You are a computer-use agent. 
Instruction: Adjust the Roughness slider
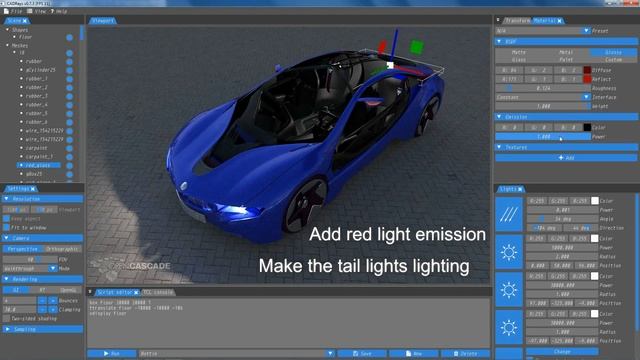[x=543, y=88]
